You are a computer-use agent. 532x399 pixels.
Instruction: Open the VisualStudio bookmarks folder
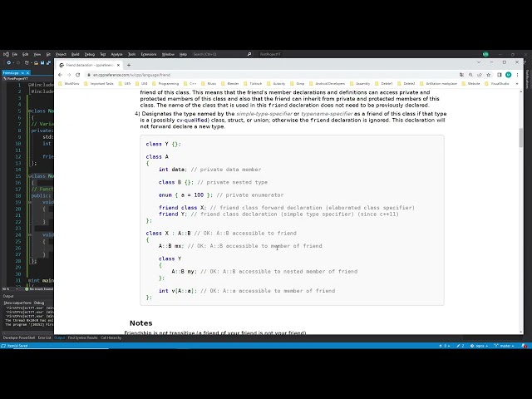click(x=497, y=83)
